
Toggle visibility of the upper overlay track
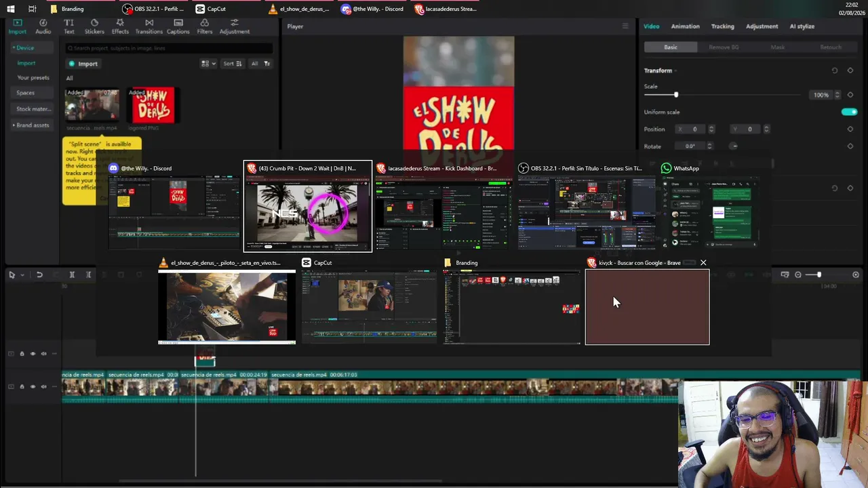coord(33,354)
